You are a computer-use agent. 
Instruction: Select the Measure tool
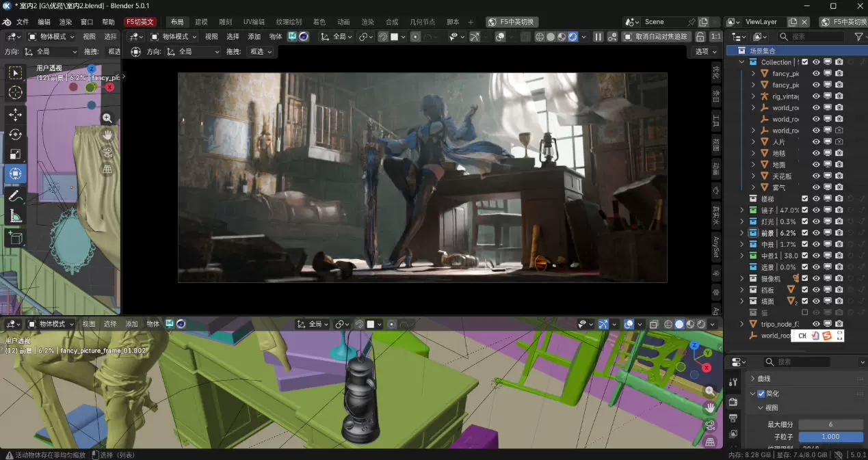pos(15,217)
